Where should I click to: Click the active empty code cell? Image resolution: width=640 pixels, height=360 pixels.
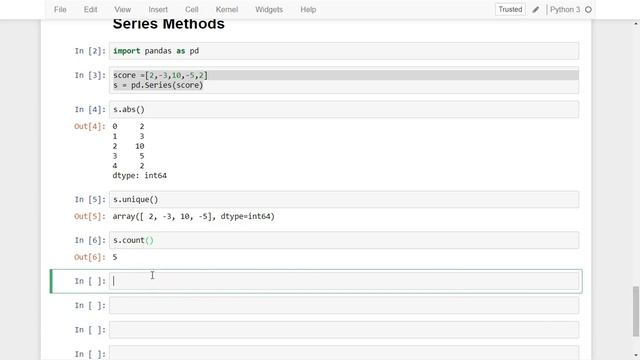[x=344, y=281]
